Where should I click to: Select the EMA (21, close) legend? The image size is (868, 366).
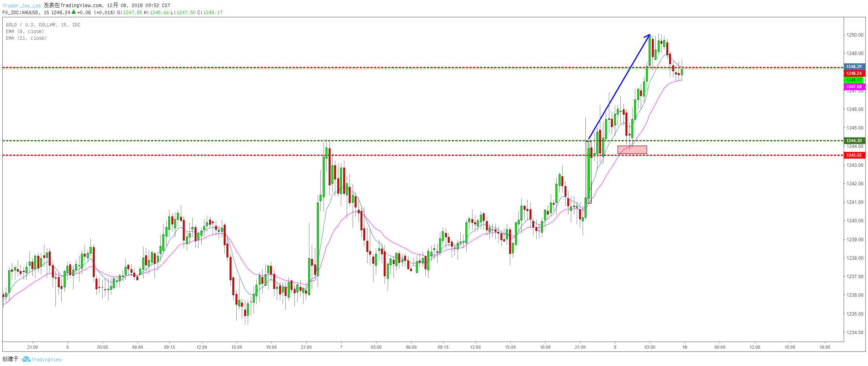pos(26,38)
